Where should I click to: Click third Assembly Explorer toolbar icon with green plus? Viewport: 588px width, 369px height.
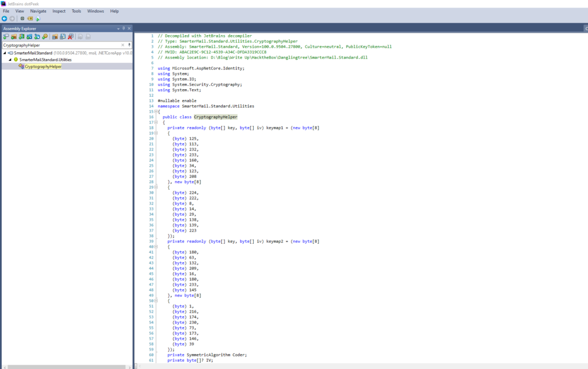click(22, 36)
